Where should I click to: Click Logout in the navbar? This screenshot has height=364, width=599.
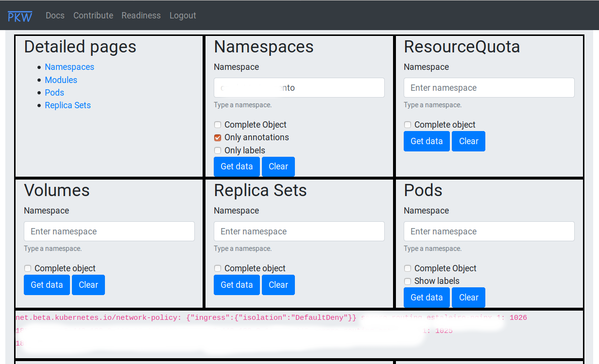183,16
